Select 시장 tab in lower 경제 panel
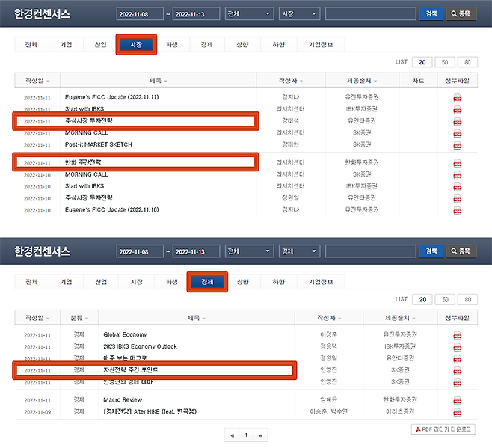 point(137,282)
